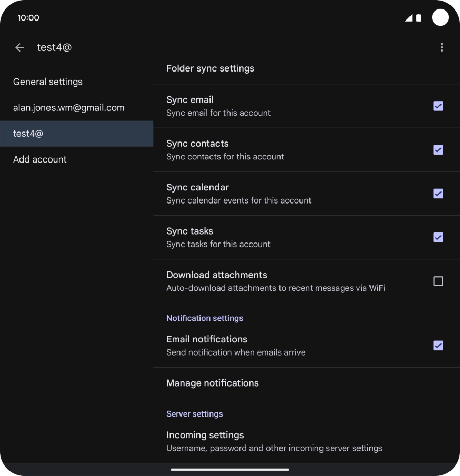The image size is (460, 476).
Task: Open Manage notifications
Action: click(x=213, y=383)
